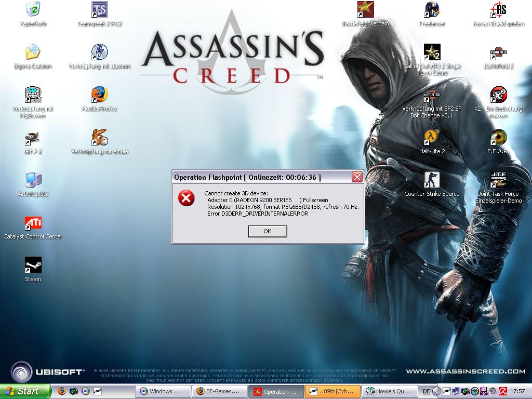Viewport: 532px width, 399px height.
Task: Select the Verknüpfung mit HQScreen icon
Action: (33, 102)
